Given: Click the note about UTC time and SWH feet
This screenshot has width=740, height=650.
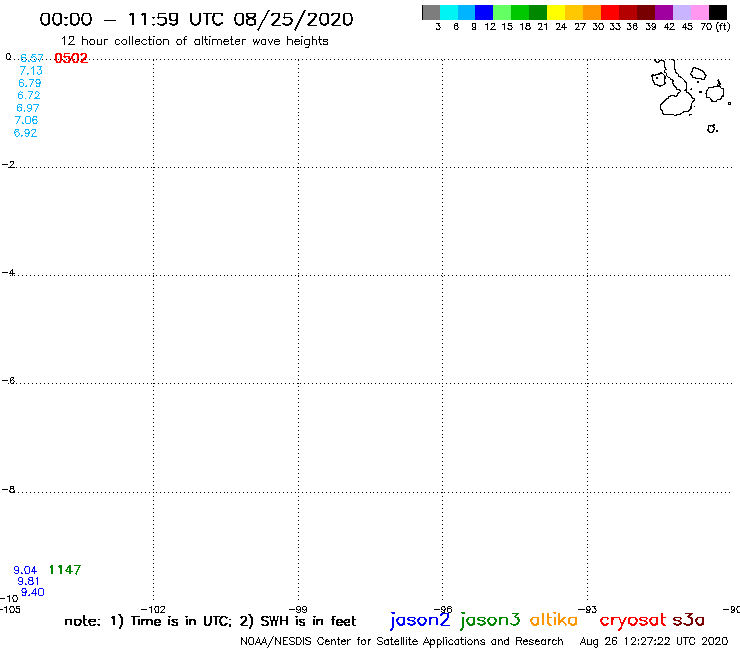Looking at the screenshot, I should pyautogui.click(x=210, y=621).
